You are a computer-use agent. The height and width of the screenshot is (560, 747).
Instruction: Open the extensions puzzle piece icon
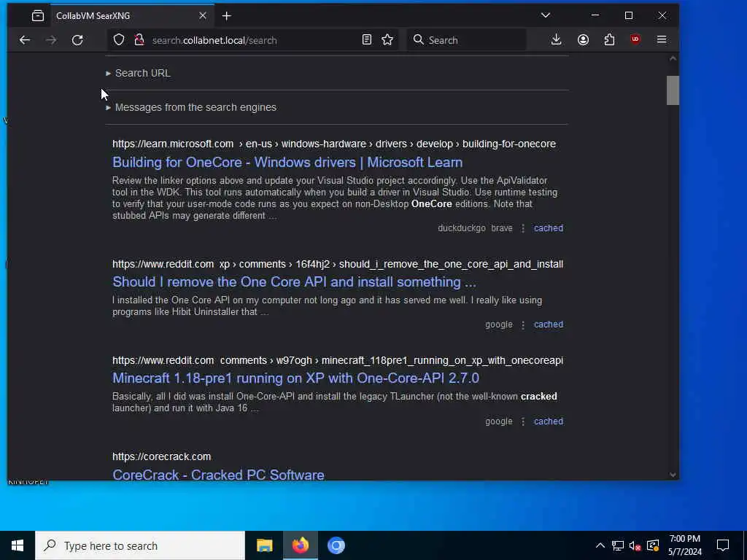click(609, 40)
